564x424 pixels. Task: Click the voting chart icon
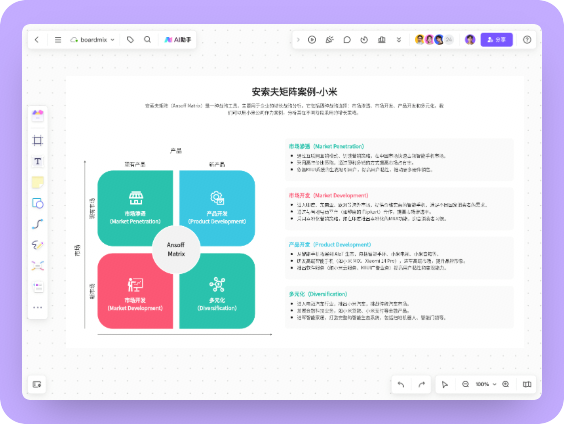(382, 40)
